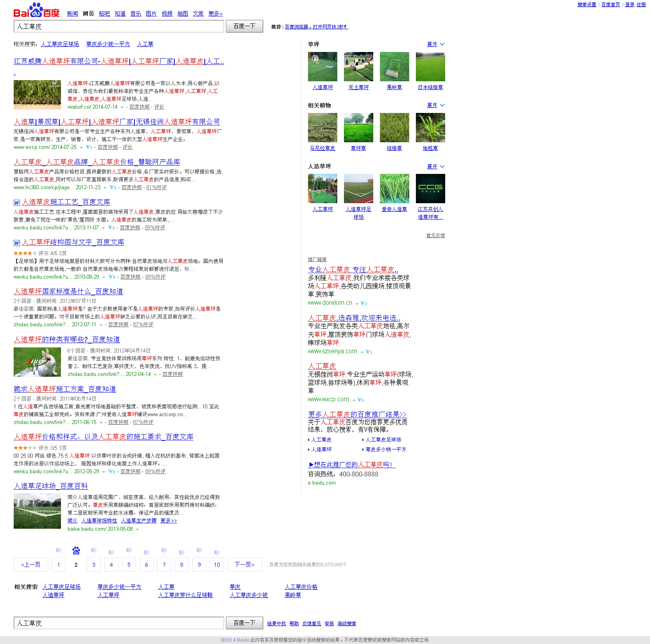Open the 马尼拉草皮 thumbnail image
The width and height of the screenshot is (650, 644).
(322, 127)
